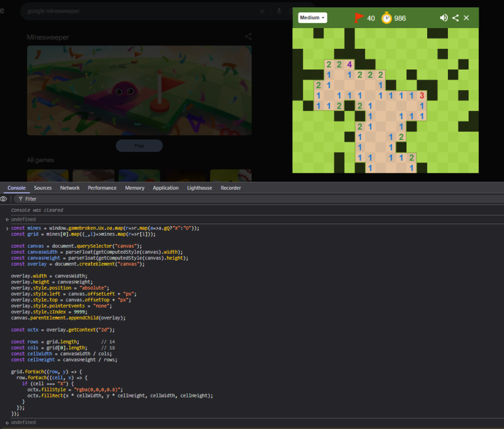The width and height of the screenshot is (504, 429).
Task: Click the purple 4 cell on the board
Action: (x=349, y=64)
